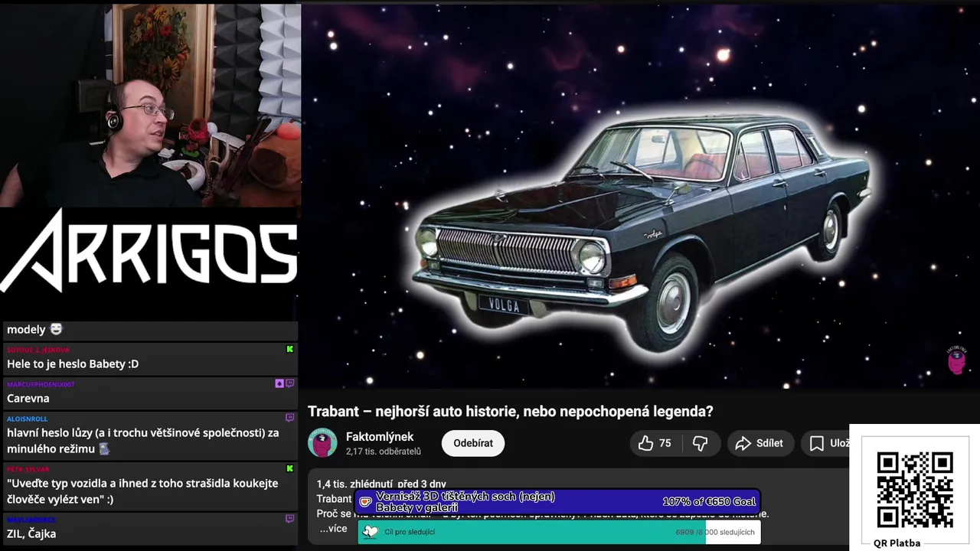This screenshot has width=980, height=551.
Task: Click Twitch chat icon on WAYLANDERCZ message
Action: [x=289, y=519]
